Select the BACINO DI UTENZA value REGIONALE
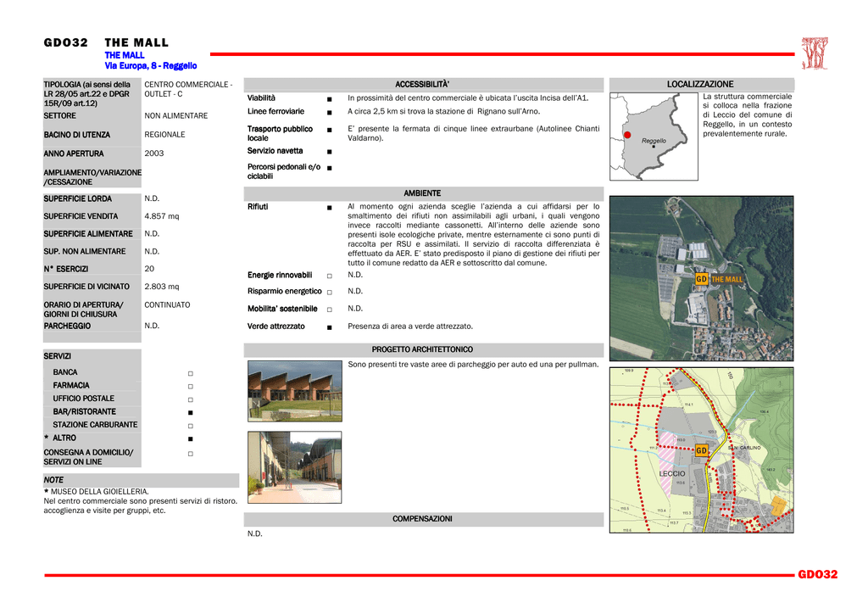Image resolution: width=868 pixels, height=614 pixels. point(165,135)
